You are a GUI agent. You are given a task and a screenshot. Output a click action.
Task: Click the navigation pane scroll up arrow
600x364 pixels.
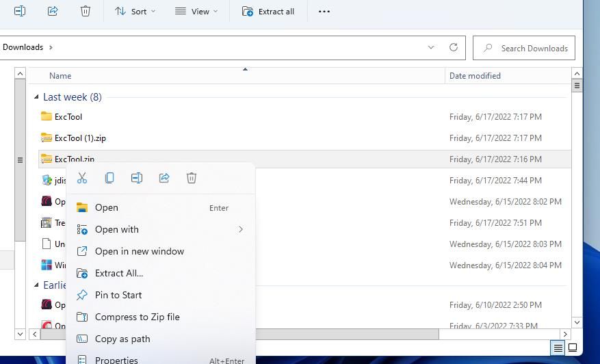21,73
